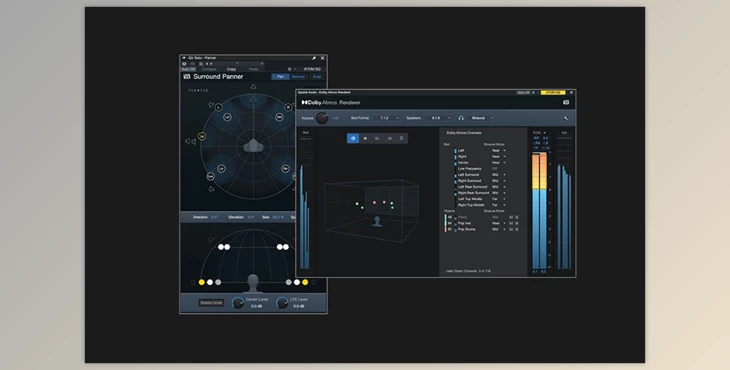730x370 pixels.
Task: Click the right yellow dot in elevation view
Action: [x=305, y=282]
